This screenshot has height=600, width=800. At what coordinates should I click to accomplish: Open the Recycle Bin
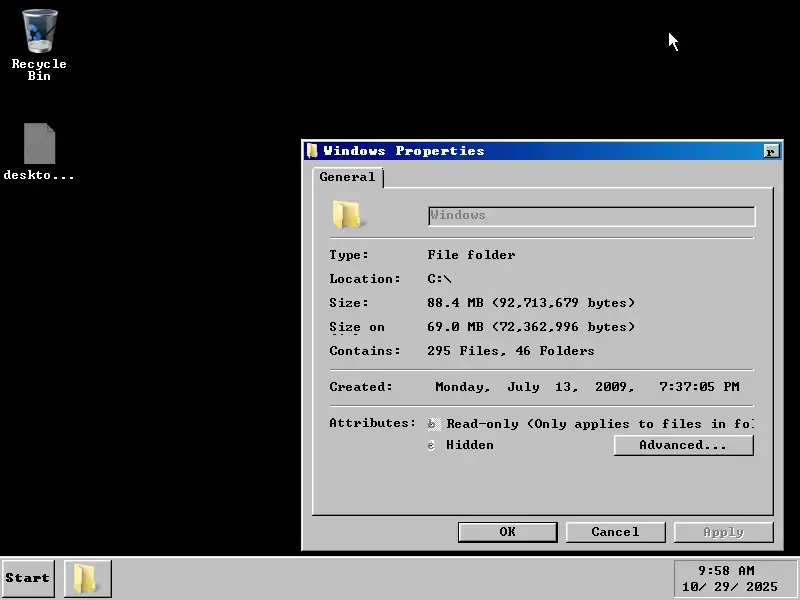(x=38, y=32)
